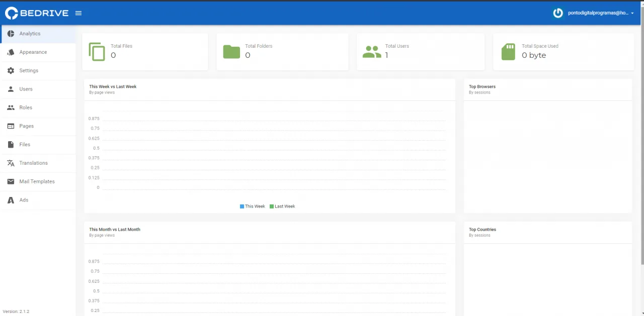
Task: Open the Files sidebar link
Action: tap(38, 145)
